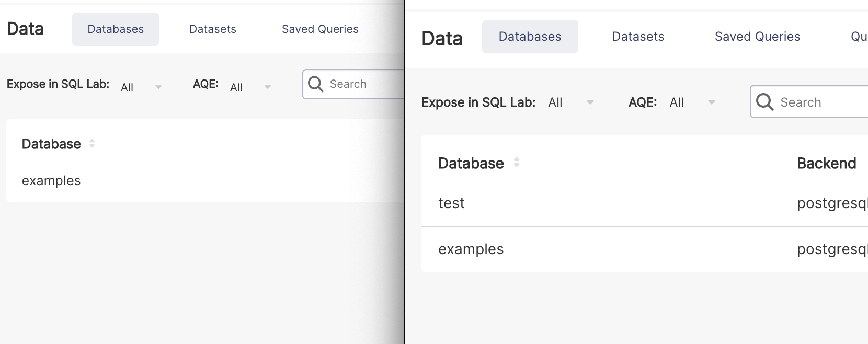Select the test database row

coord(451,203)
